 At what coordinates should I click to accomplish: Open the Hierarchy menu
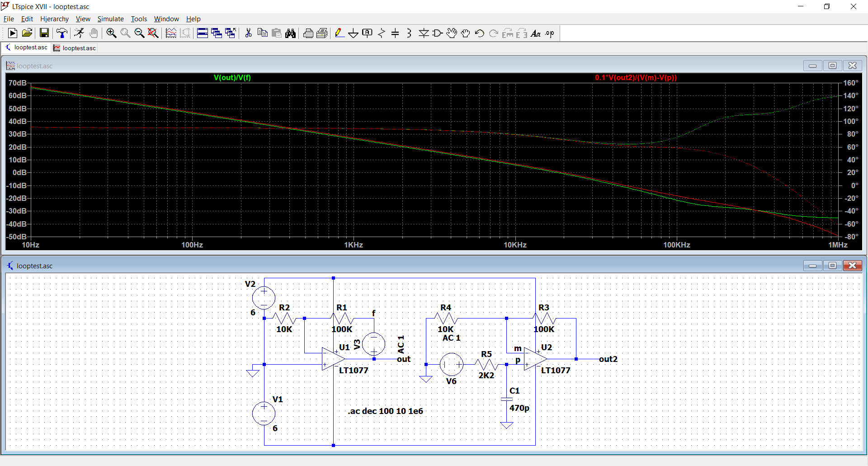click(x=54, y=19)
